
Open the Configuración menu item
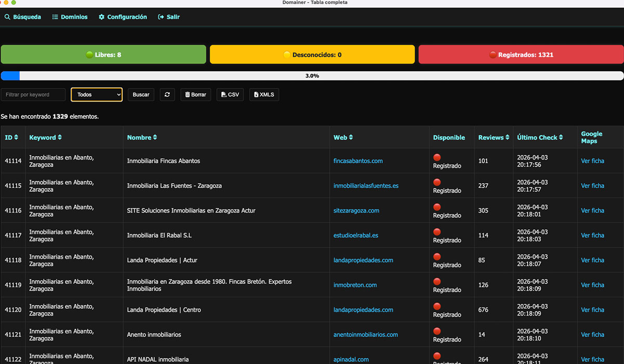pos(123,17)
